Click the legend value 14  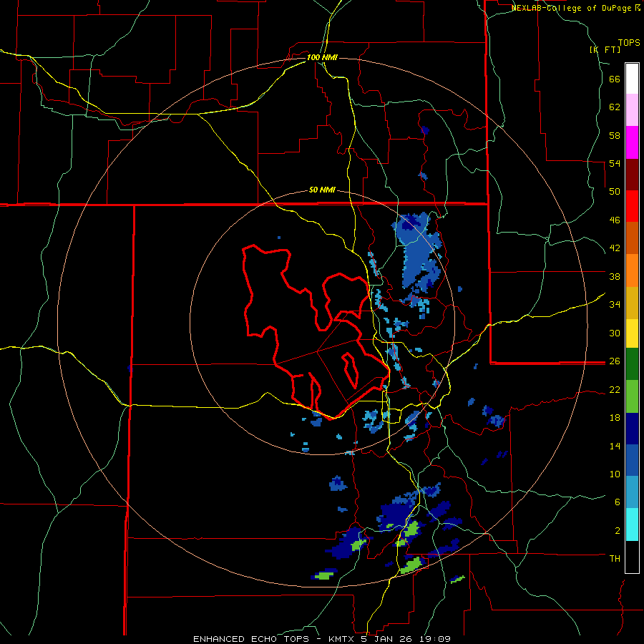pyautogui.click(x=615, y=446)
